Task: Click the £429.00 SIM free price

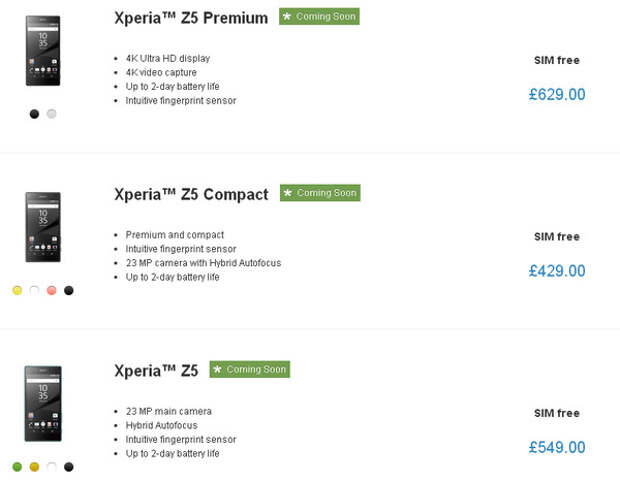Action: point(557,271)
